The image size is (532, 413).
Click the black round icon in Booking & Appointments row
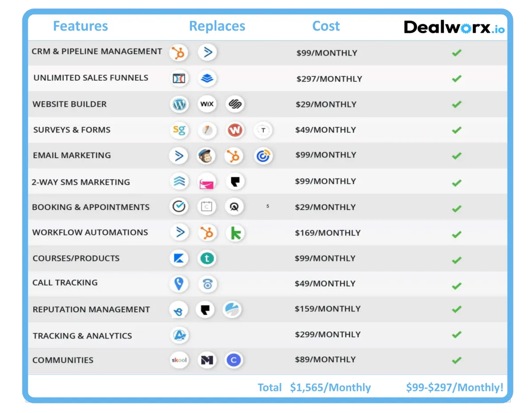pos(234,206)
